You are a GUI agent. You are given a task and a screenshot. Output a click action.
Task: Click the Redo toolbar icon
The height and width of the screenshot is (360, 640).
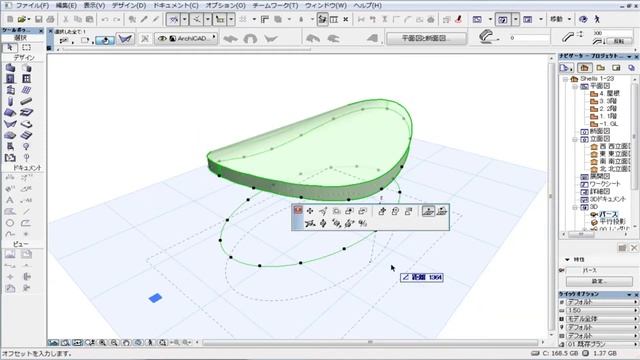pyautogui.click(x=116, y=19)
